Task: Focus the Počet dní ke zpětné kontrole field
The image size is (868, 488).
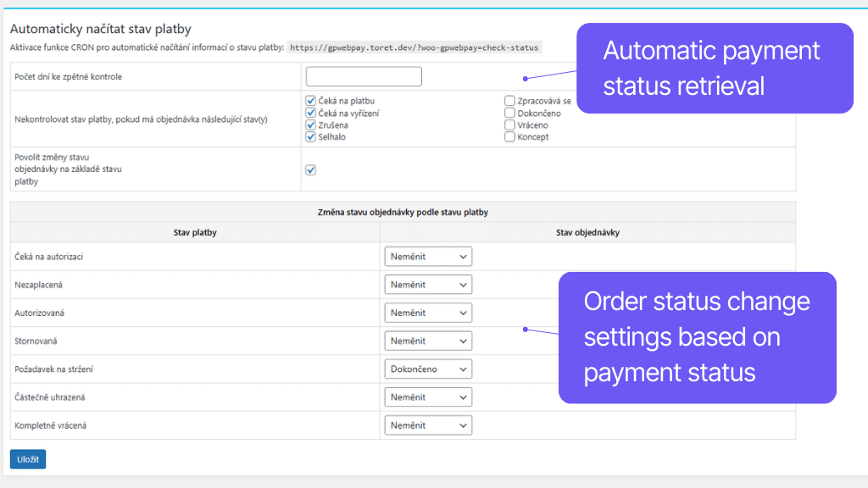Action: pyautogui.click(x=364, y=76)
